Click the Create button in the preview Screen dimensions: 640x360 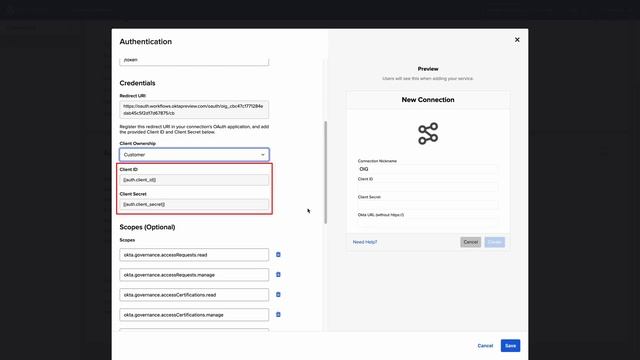pos(495,242)
